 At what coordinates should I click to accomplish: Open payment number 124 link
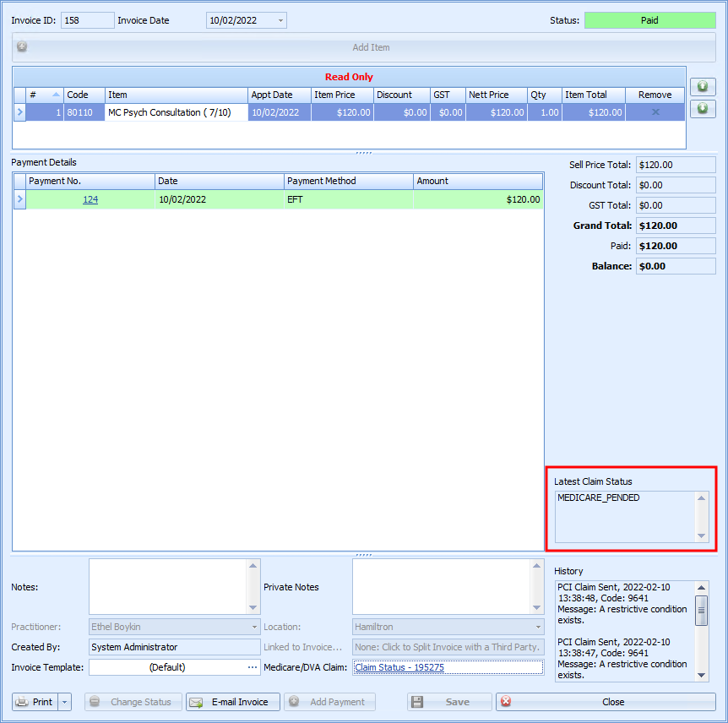[90, 199]
